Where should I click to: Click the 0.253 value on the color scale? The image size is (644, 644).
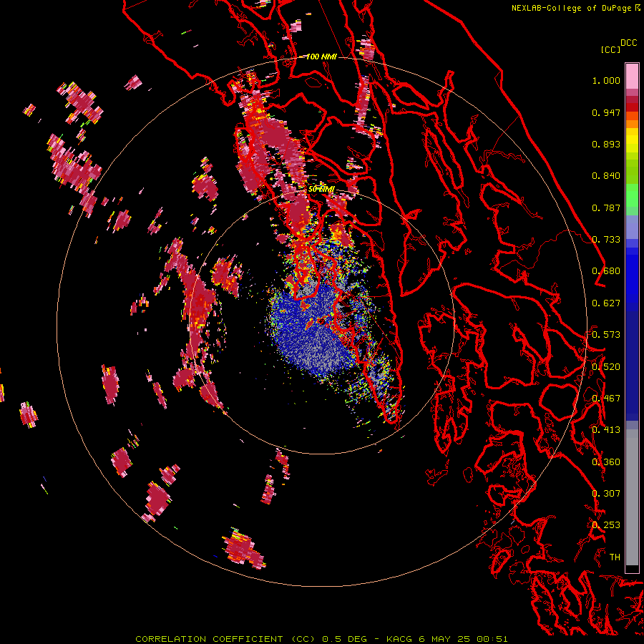tap(606, 525)
